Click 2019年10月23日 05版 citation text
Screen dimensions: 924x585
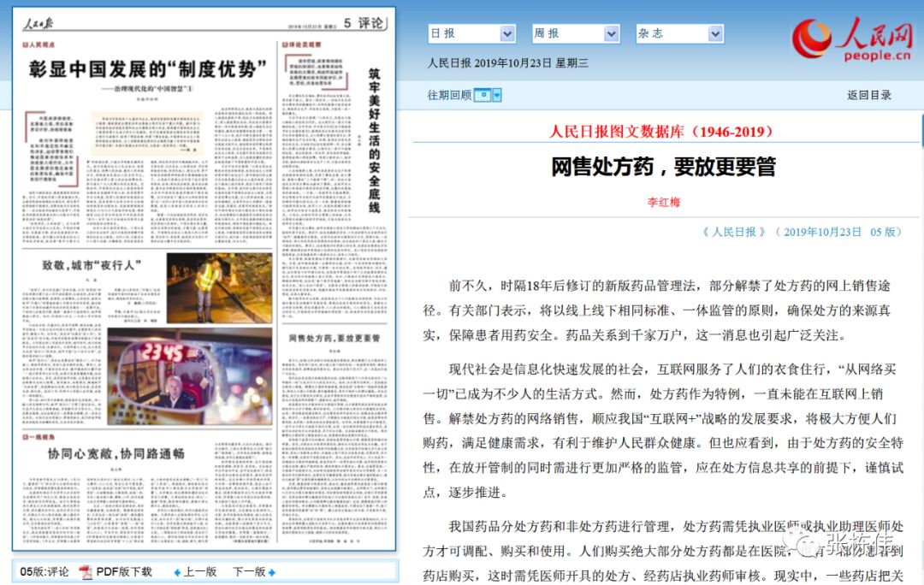coord(839,232)
